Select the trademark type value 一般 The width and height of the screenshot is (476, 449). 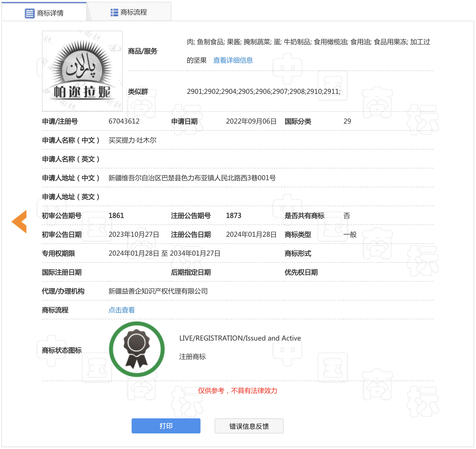click(350, 235)
